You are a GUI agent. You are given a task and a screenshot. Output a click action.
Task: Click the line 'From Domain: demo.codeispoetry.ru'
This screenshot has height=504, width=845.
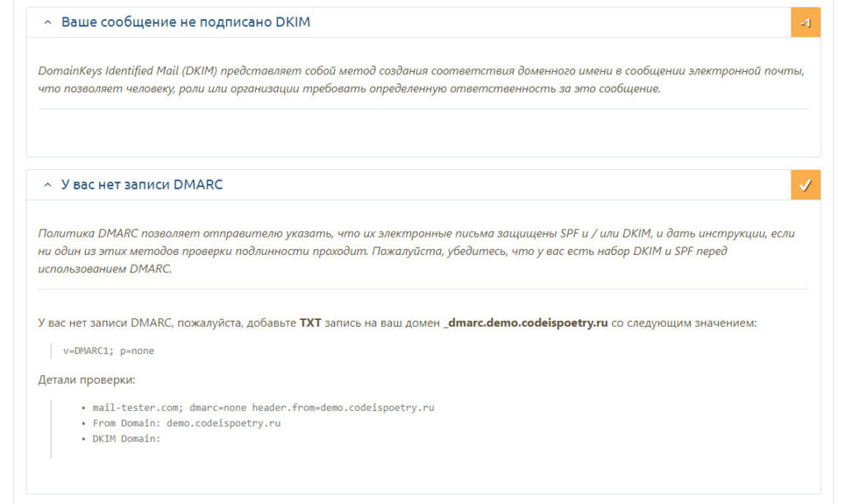[x=186, y=423]
